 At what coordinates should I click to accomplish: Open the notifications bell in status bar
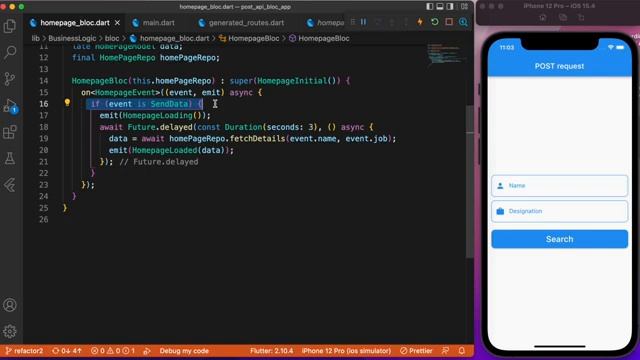click(x=462, y=351)
